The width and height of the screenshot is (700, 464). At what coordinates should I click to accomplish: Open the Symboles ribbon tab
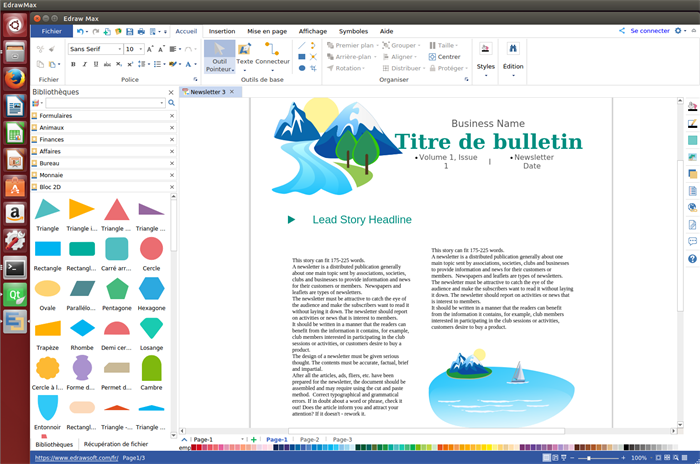[352, 31]
